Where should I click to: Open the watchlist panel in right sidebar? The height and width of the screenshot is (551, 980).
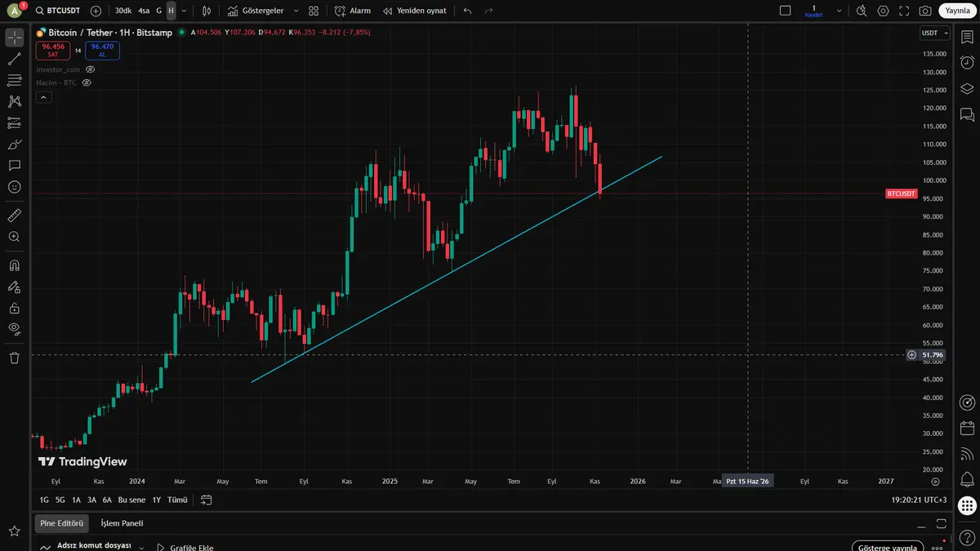click(x=967, y=37)
